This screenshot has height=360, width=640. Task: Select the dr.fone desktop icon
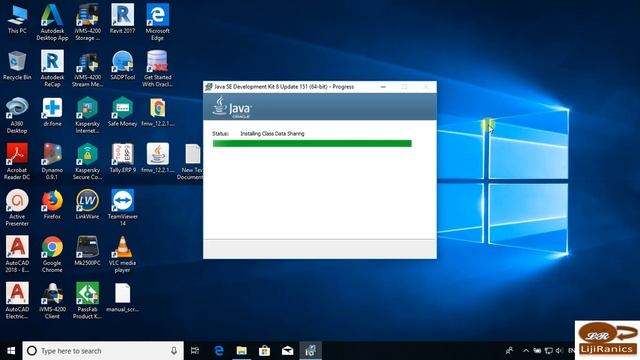pos(52,112)
